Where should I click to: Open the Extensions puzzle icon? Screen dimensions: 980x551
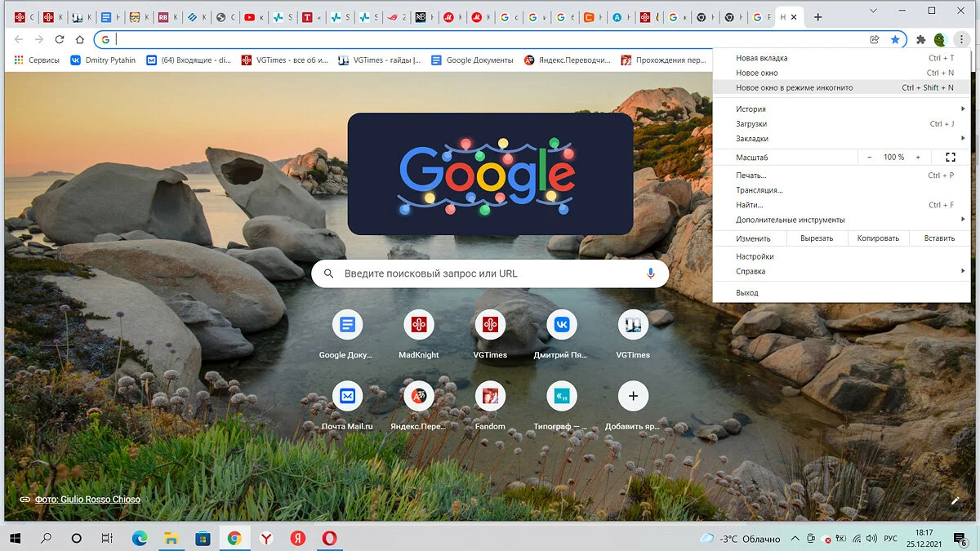click(x=920, y=39)
